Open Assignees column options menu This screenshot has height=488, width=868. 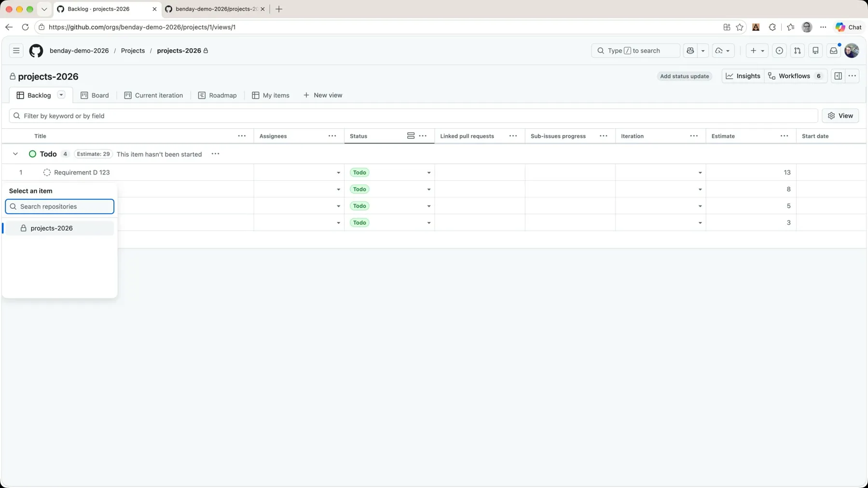[332, 136]
